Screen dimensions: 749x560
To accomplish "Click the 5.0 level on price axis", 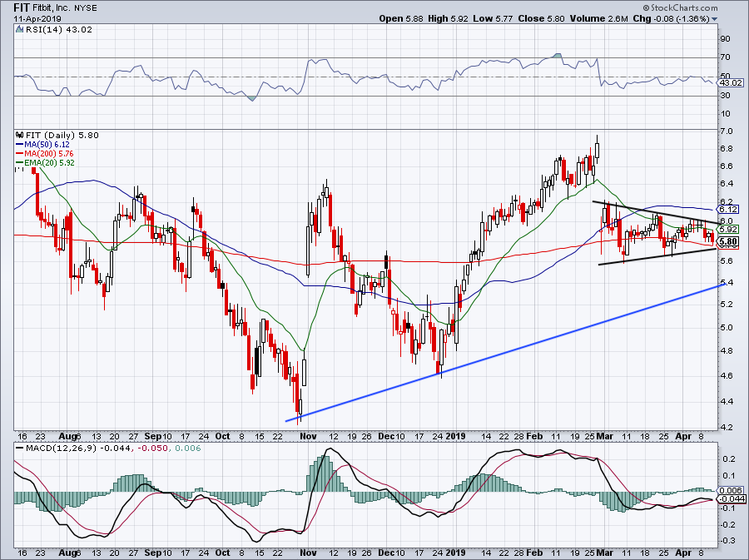I will click(726, 328).
